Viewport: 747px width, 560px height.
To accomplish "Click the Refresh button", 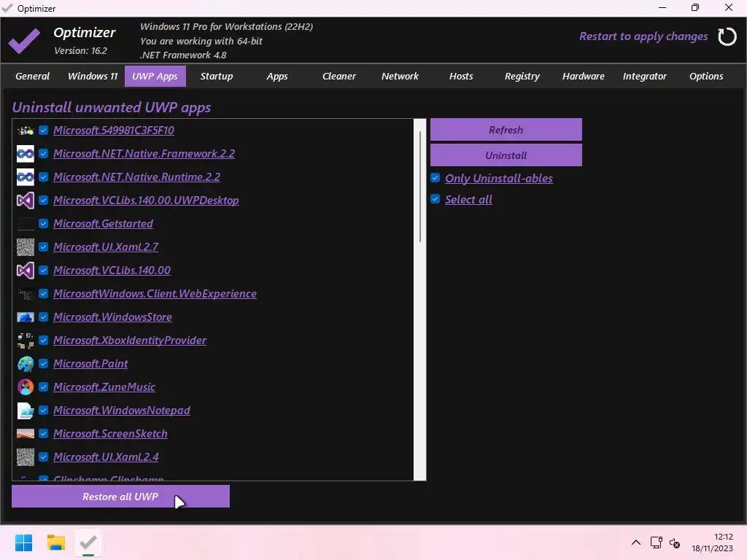I will [506, 130].
